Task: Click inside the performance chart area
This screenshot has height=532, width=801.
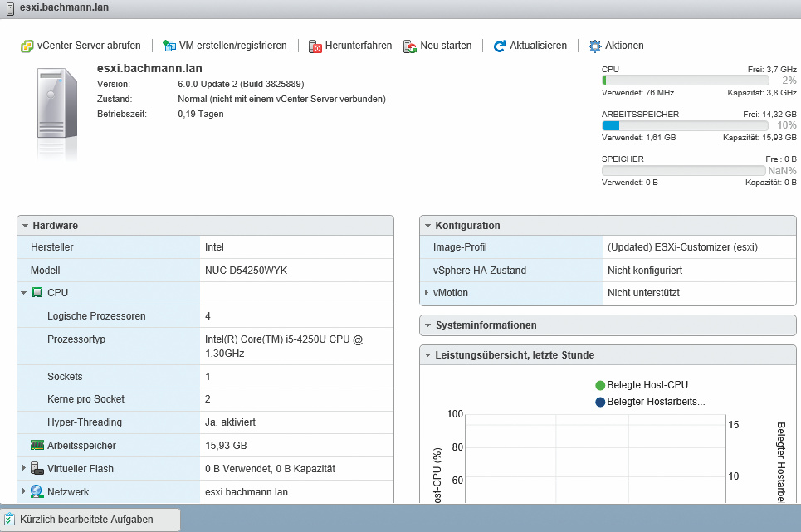Action: click(595, 458)
